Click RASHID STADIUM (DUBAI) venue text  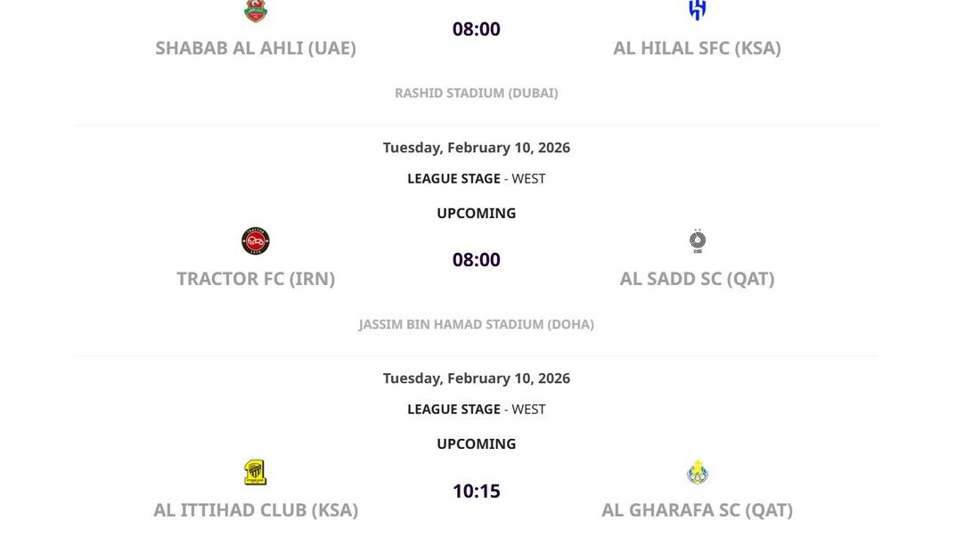pyautogui.click(x=477, y=93)
